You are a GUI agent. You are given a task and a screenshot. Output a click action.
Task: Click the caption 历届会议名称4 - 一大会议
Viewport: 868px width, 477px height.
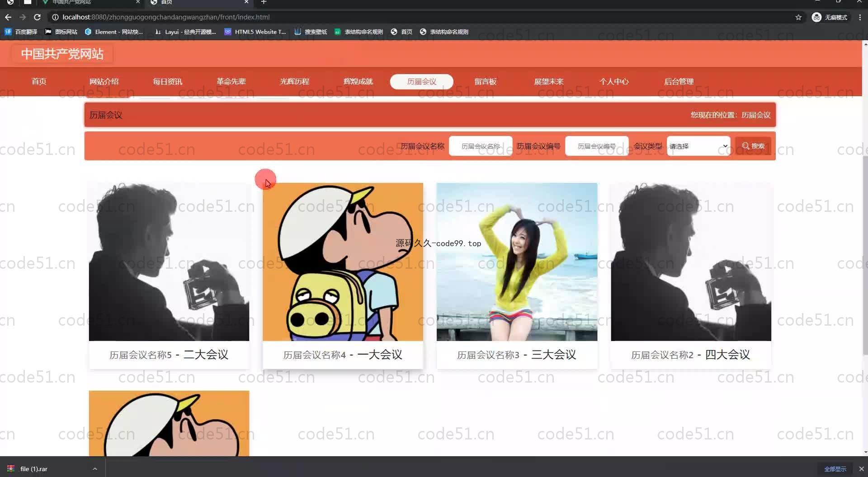[x=343, y=355]
